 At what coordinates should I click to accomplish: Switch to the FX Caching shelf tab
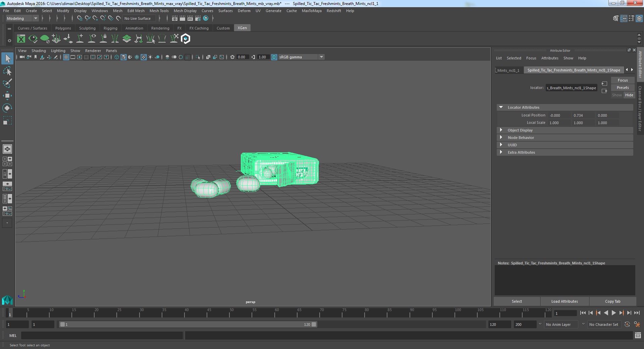click(199, 28)
